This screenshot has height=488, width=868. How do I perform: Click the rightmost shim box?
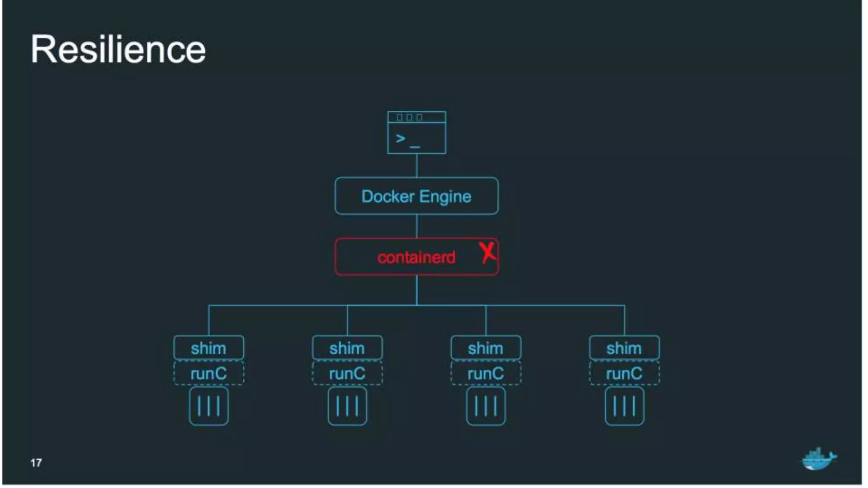tap(624, 348)
